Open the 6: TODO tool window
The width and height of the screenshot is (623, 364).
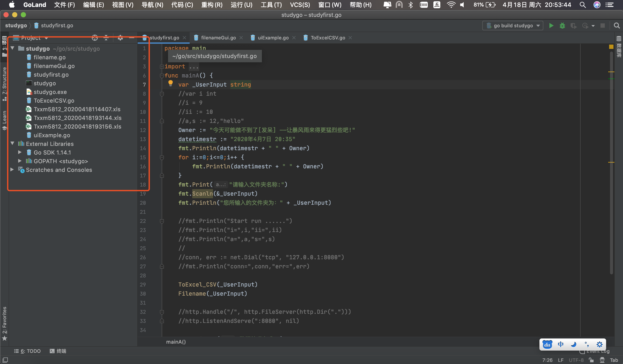28,351
